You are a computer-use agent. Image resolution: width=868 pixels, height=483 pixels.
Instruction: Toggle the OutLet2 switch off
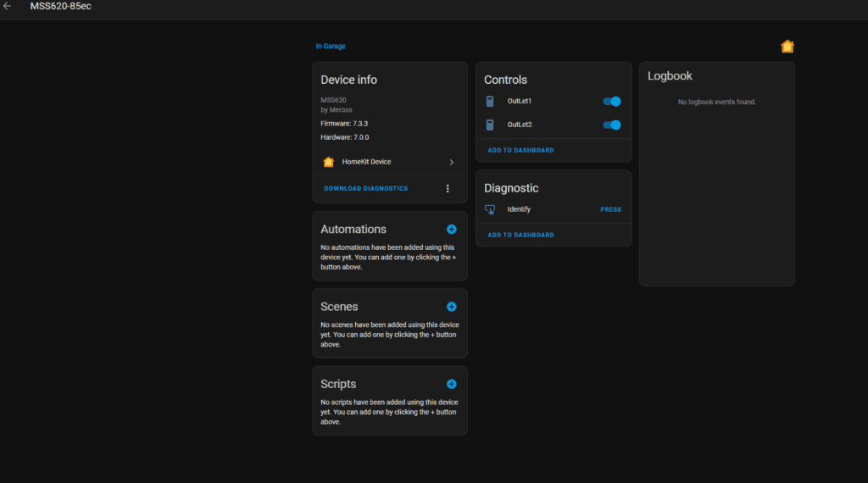pyautogui.click(x=612, y=125)
